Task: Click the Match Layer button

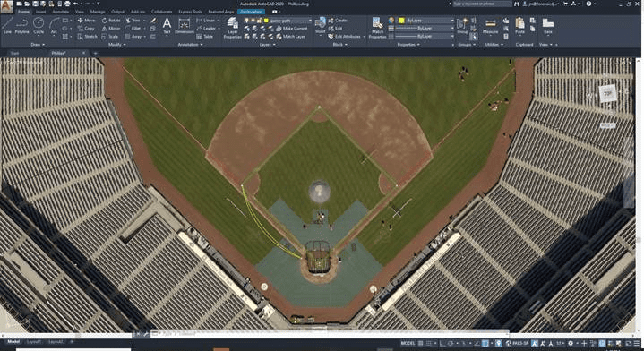Action: tap(291, 37)
